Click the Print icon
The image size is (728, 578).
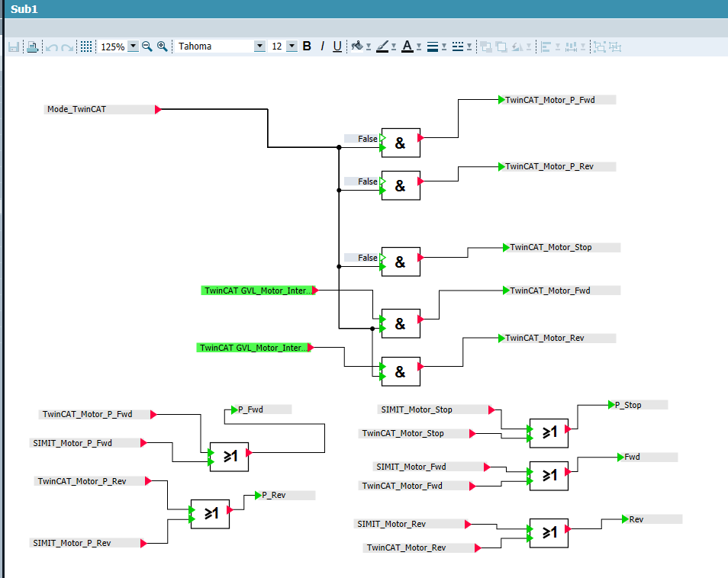(32, 47)
